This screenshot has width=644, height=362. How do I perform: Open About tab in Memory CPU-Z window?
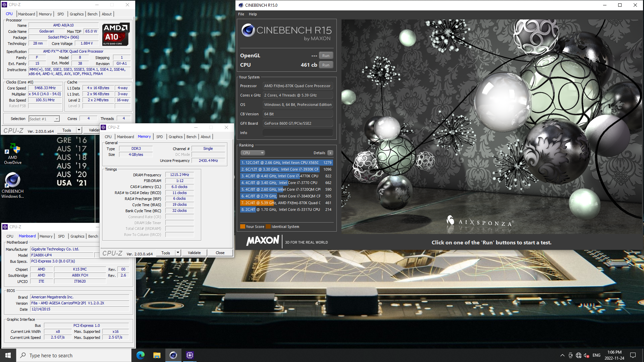[206, 137]
